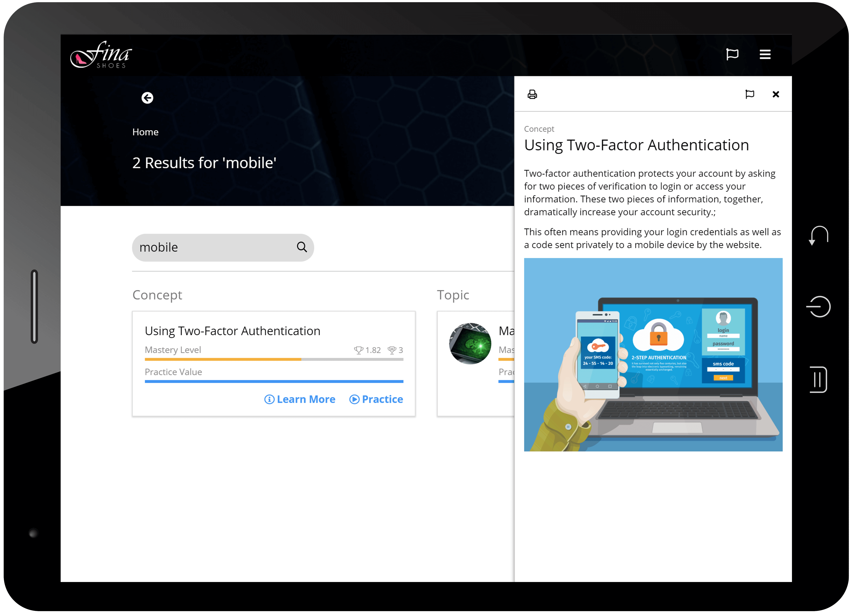853x616 pixels.
Task: Click the Fina Shoes logo
Action: (x=101, y=55)
